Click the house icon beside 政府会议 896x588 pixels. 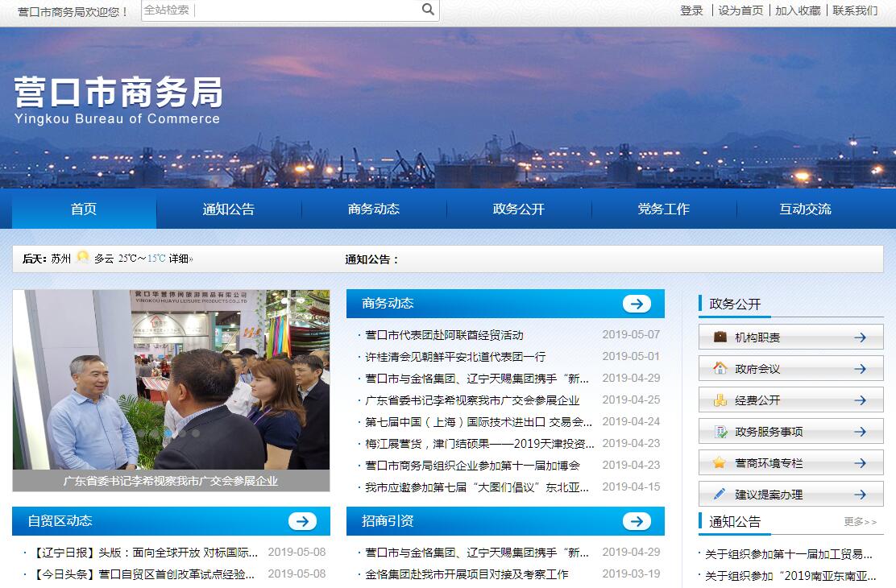coord(720,368)
